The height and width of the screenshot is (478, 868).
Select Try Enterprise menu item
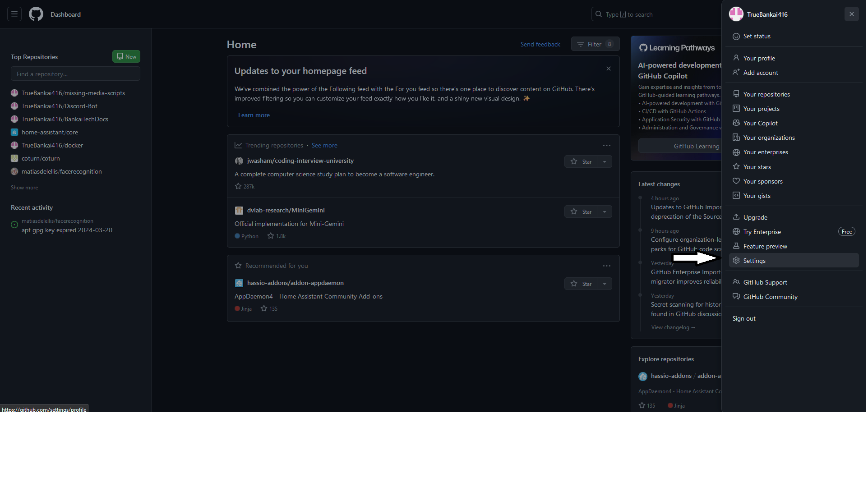pos(794,232)
